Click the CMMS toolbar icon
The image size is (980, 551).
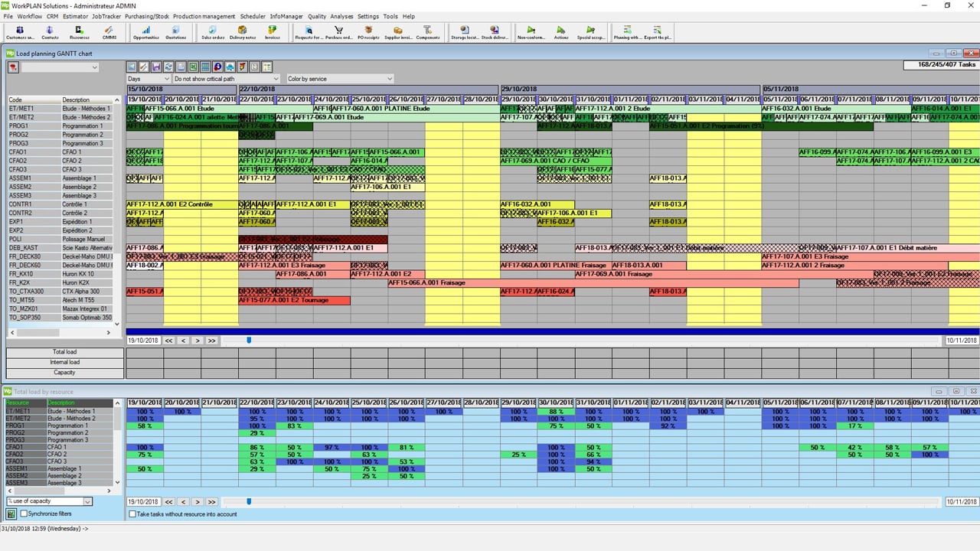click(109, 31)
